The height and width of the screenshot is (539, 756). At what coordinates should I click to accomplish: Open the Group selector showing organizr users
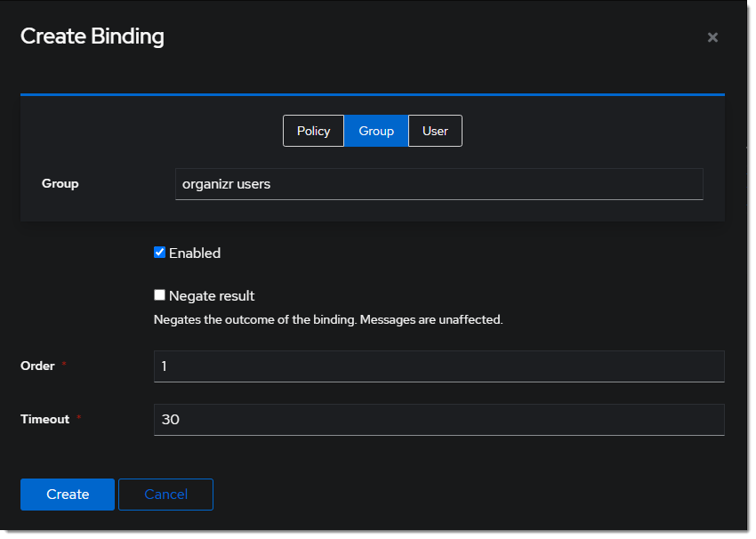[438, 184]
